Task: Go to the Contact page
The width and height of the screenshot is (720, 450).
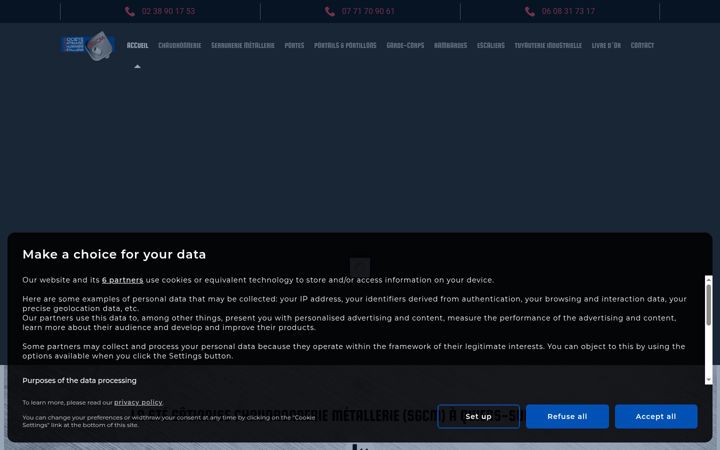Action: pos(642,45)
